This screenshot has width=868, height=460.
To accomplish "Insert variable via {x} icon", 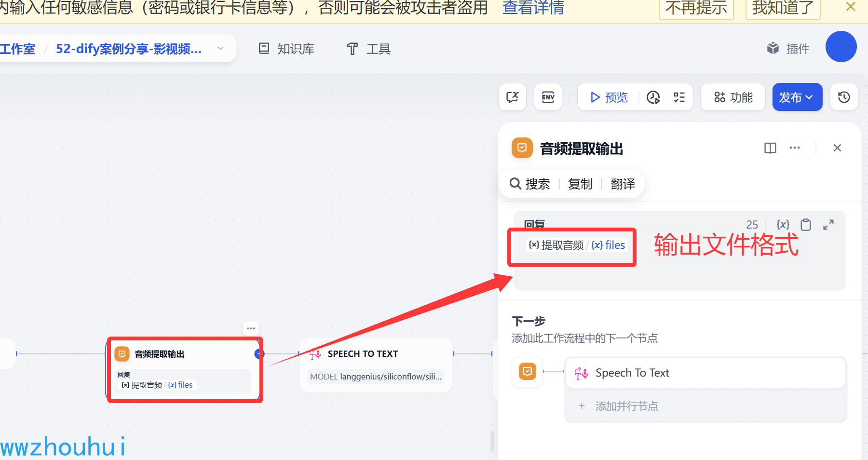I will 783,224.
